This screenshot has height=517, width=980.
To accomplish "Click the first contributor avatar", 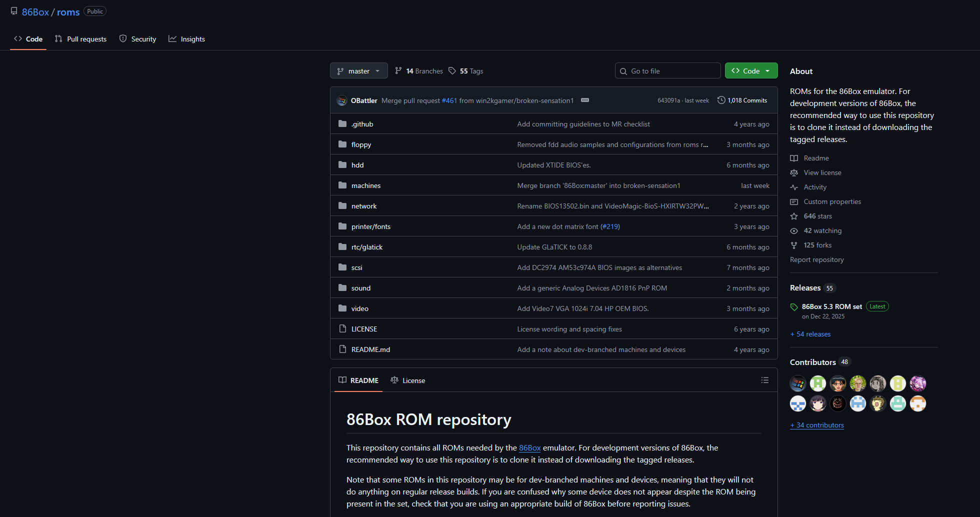I will click(x=798, y=383).
